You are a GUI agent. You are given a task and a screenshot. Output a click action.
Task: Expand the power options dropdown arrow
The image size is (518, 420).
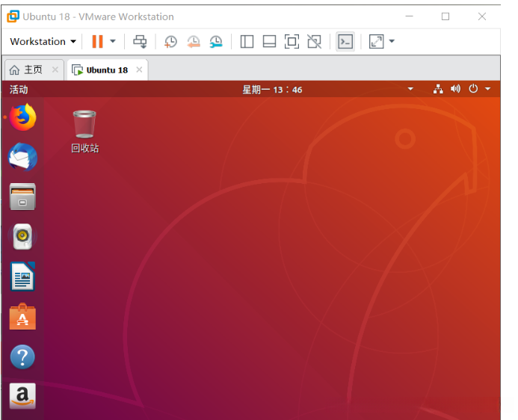113,42
